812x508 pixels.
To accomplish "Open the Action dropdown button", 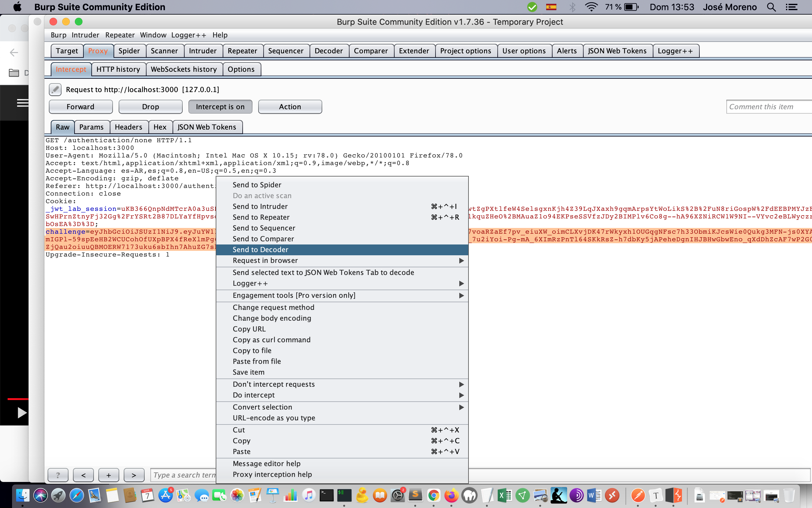I will coord(290,107).
